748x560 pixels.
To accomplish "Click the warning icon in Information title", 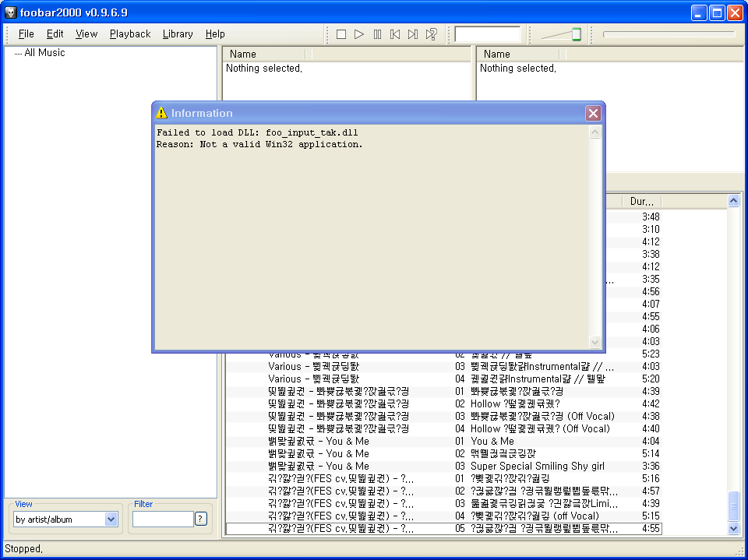I will pyautogui.click(x=161, y=113).
